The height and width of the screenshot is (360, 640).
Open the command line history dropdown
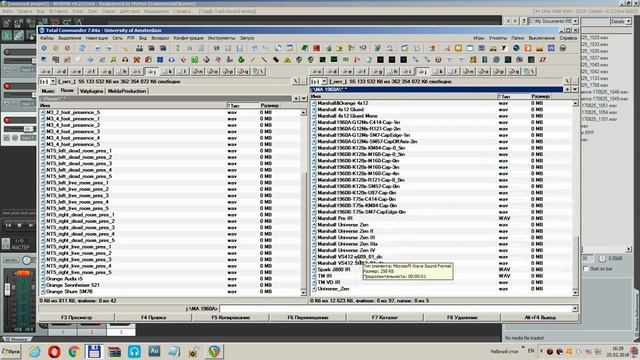tap(575, 309)
